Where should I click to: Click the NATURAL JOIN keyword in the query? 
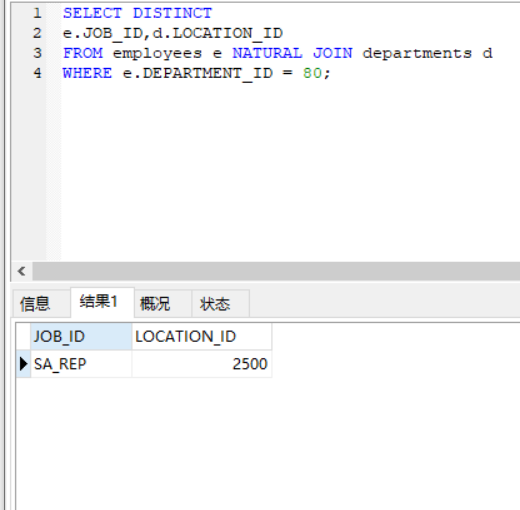click(x=292, y=53)
